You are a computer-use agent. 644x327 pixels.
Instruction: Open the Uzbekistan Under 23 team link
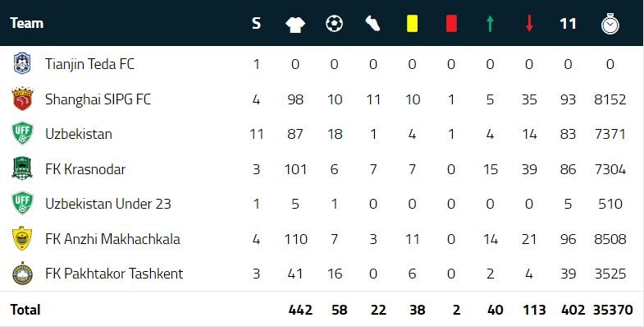pos(108,204)
